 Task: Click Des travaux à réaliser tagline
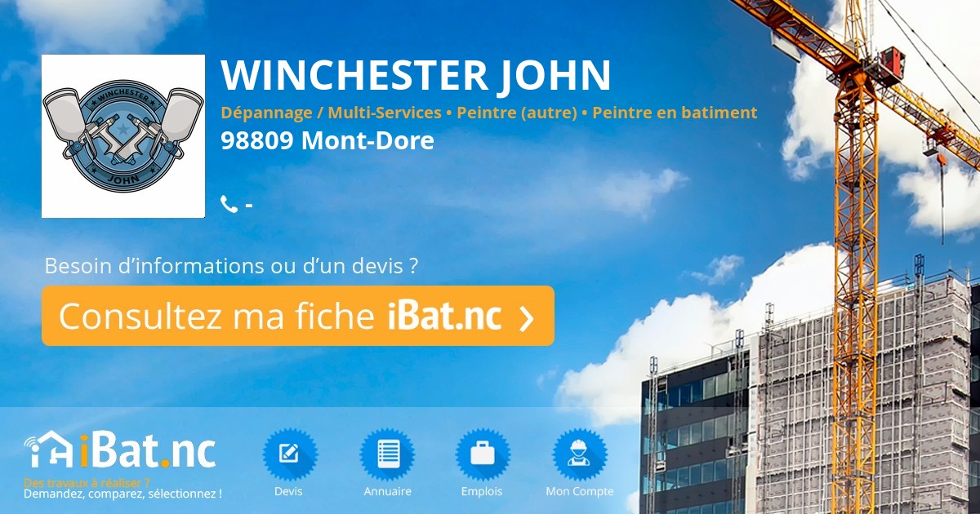coord(87,482)
